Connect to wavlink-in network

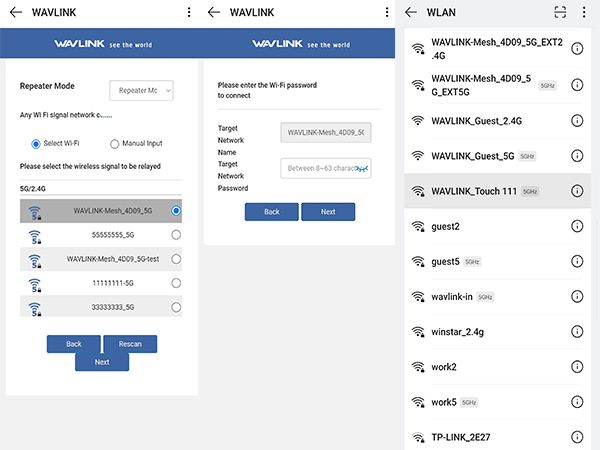pyautogui.click(x=497, y=297)
